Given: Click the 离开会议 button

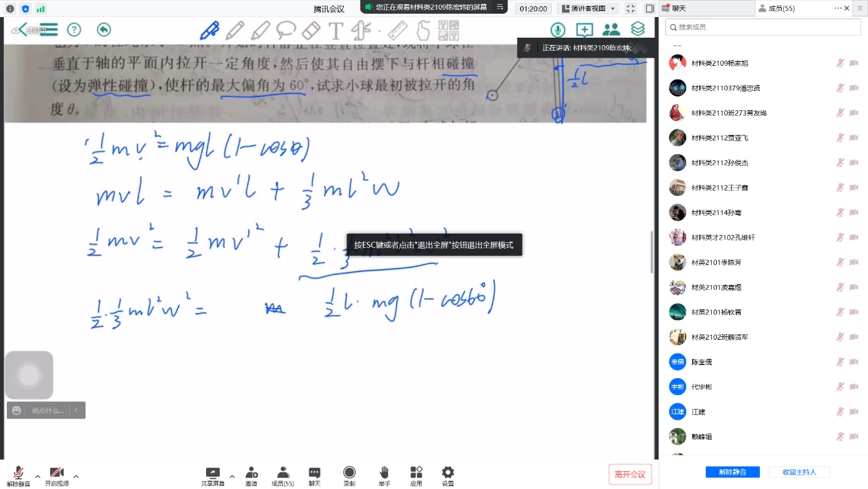Looking at the screenshot, I should point(630,474).
